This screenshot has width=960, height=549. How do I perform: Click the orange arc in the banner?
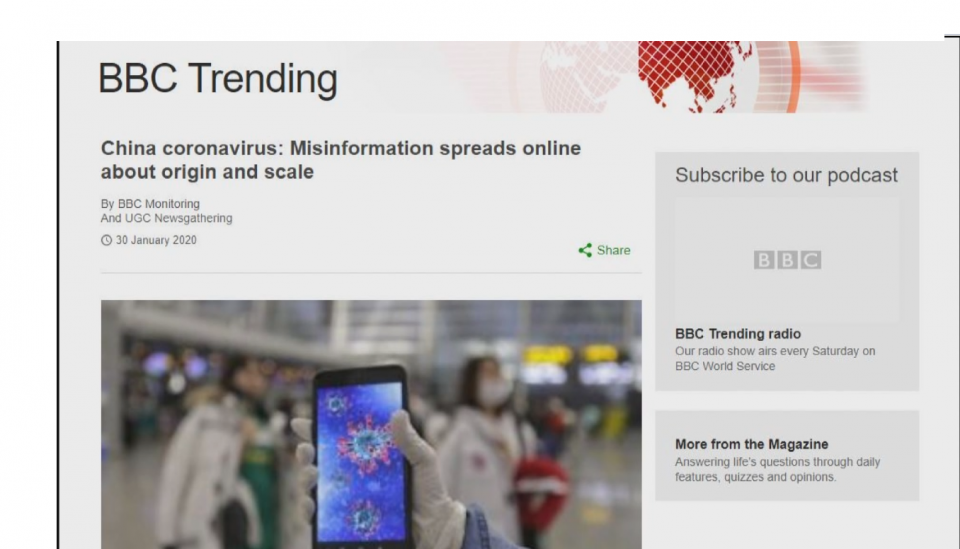[790, 77]
